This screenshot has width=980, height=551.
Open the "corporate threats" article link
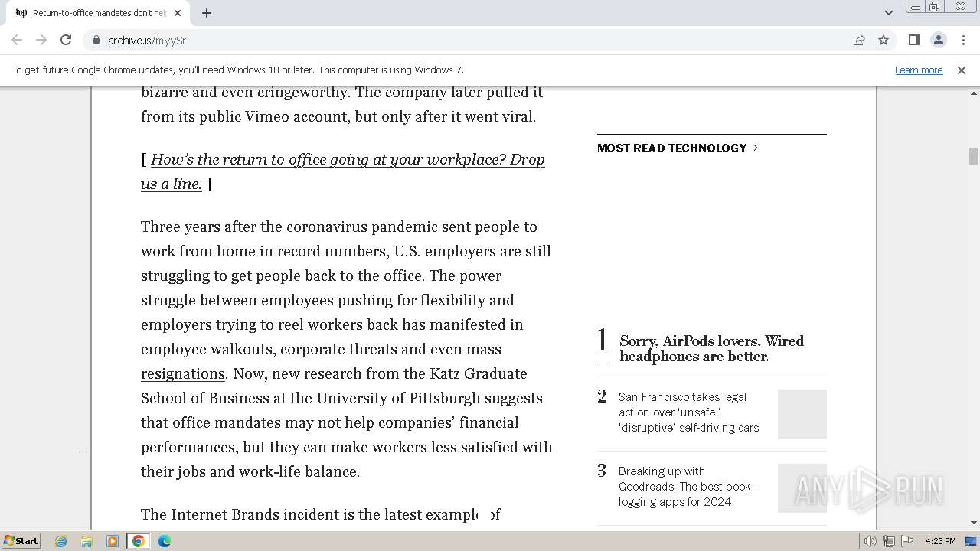click(338, 349)
